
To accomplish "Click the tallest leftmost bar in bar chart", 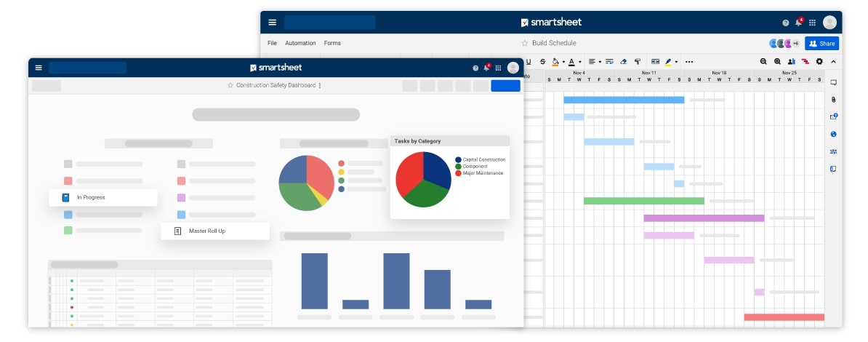I will click(315, 281).
